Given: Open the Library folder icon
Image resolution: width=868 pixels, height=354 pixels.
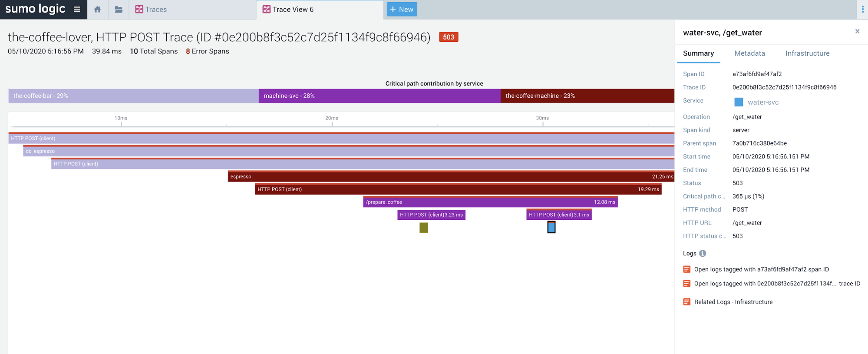Looking at the screenshot, I should pos(118,10).
